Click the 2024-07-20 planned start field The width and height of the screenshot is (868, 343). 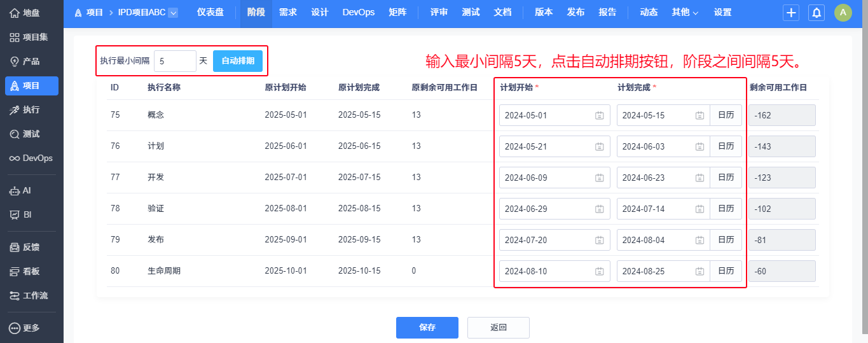[x=555, y=240]
